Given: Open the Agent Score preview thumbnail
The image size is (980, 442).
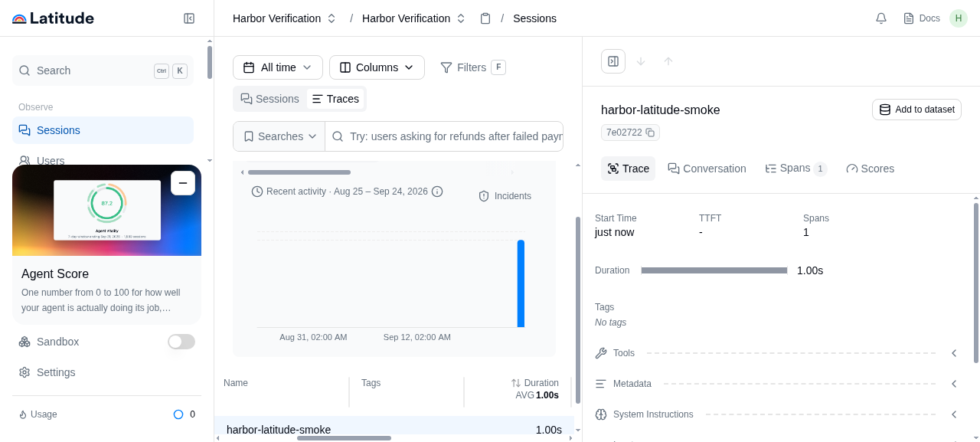Looking at the screenshot, I should (107, 210).
